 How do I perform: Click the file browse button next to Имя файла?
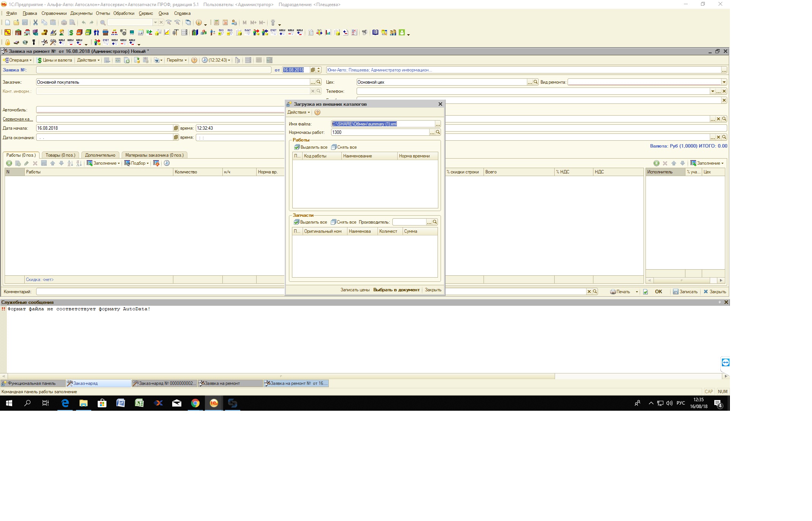point(438,124)
